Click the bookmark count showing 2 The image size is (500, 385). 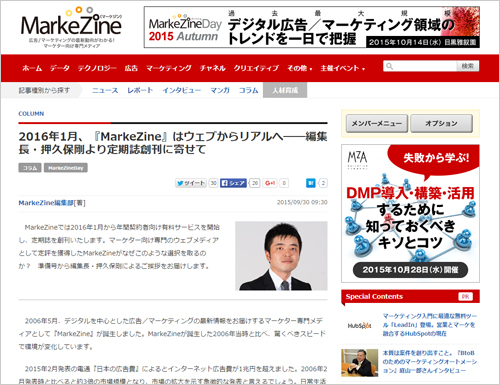pos(323,183)
